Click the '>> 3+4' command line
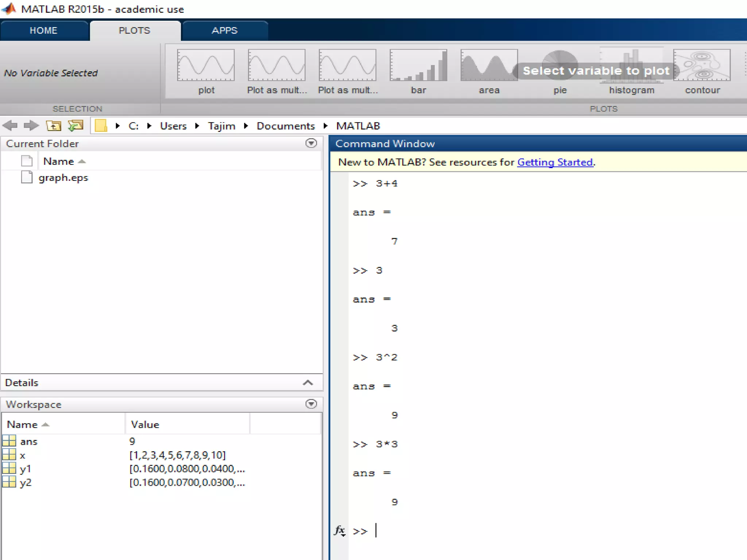Image resolution: width=747 pixels, height=560 pixels. [x=375, y=183]
